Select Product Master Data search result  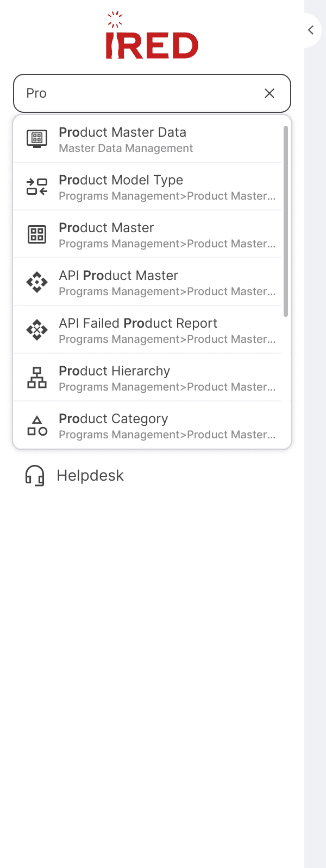click(x=122, y=132)
